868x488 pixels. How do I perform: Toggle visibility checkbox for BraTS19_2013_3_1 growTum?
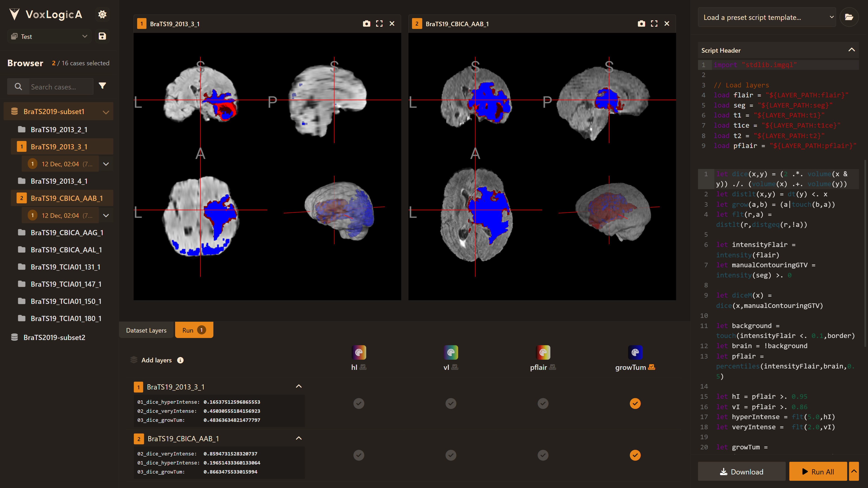[x=635, y=403]
